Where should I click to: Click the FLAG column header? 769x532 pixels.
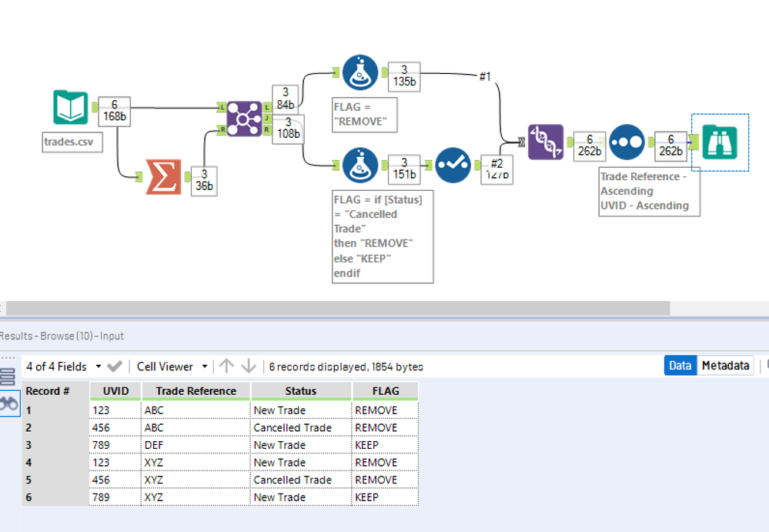[x=386, y=391]
